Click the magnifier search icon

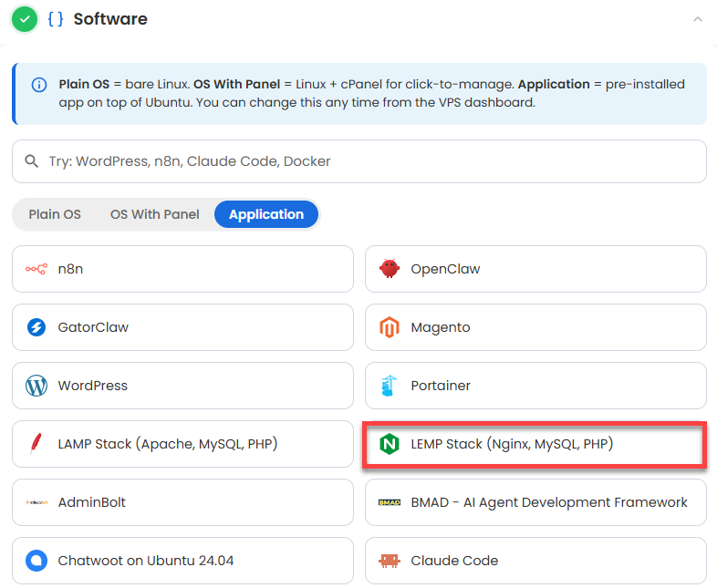tap(32, 160)
